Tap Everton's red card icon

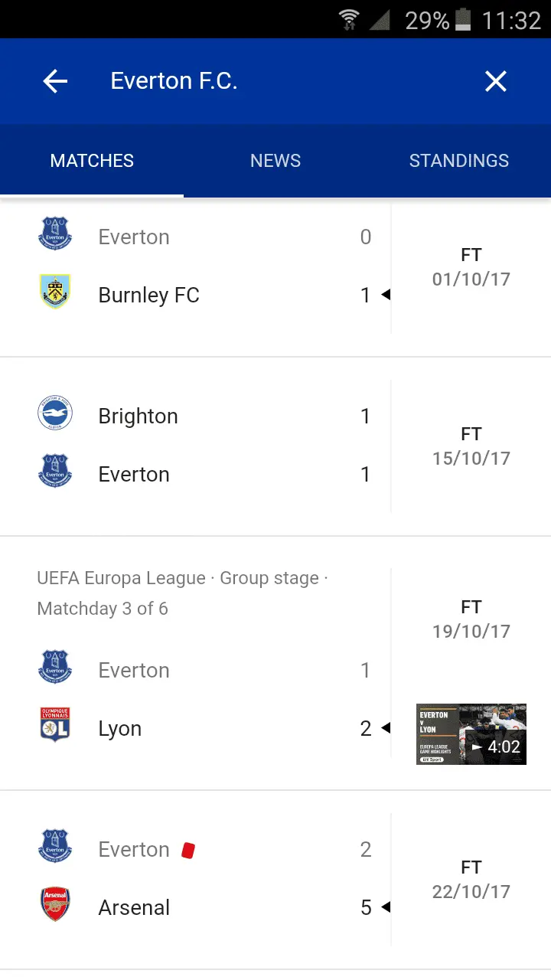tap(187, 850)
